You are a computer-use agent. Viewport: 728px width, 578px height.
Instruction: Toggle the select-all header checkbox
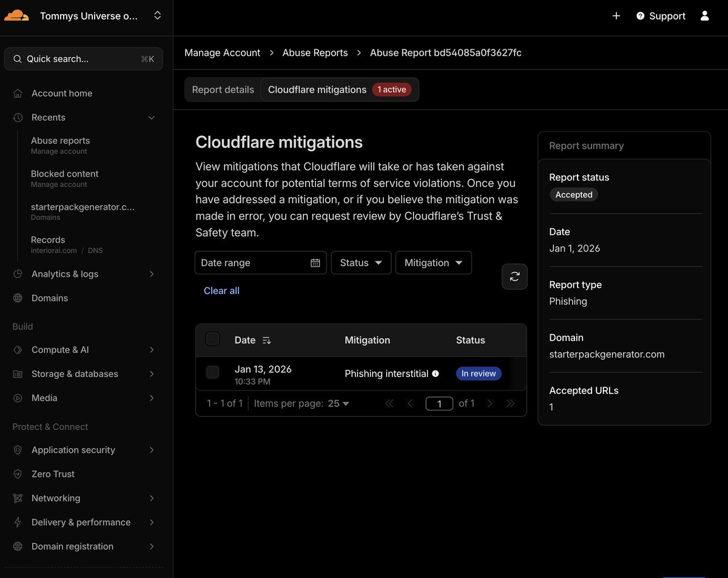[212, 339]
